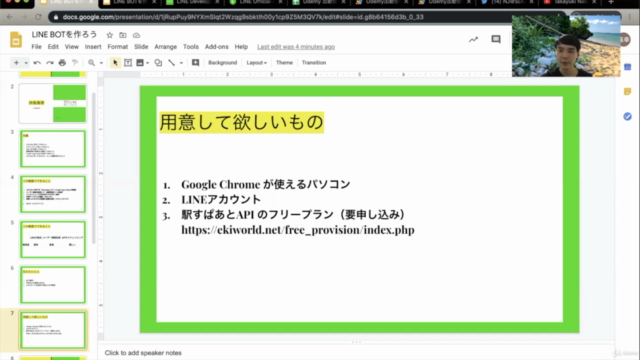
Task: Reload the browser page
Action: pos(38,17)
